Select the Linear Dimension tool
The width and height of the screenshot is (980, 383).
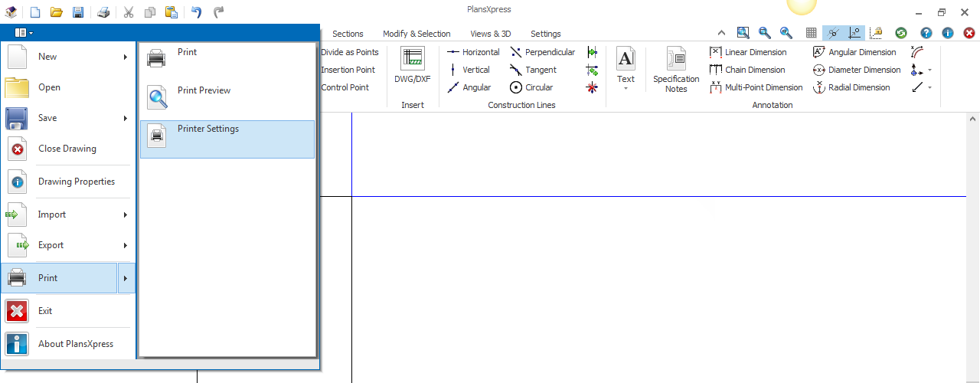click(748, 52)
